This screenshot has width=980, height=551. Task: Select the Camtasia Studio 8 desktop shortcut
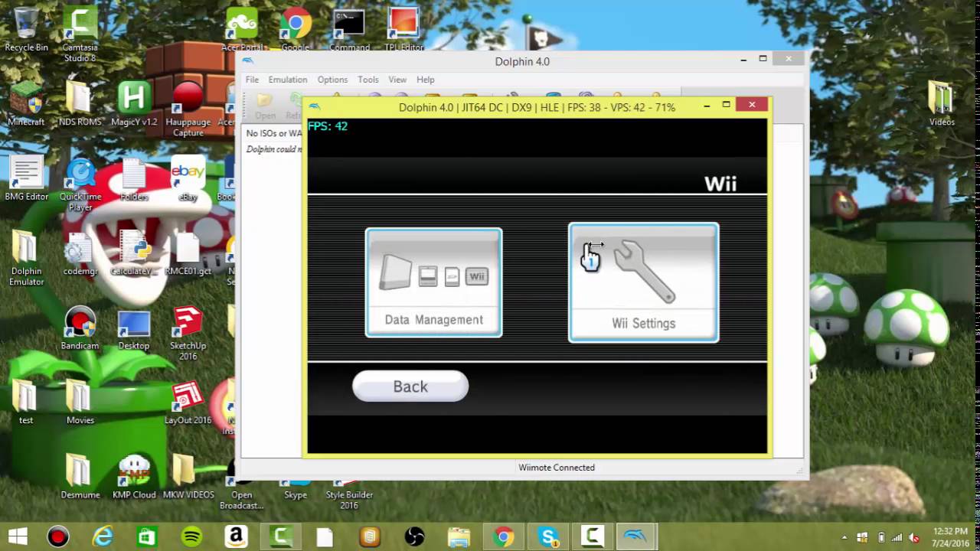(x=80, y=34)
